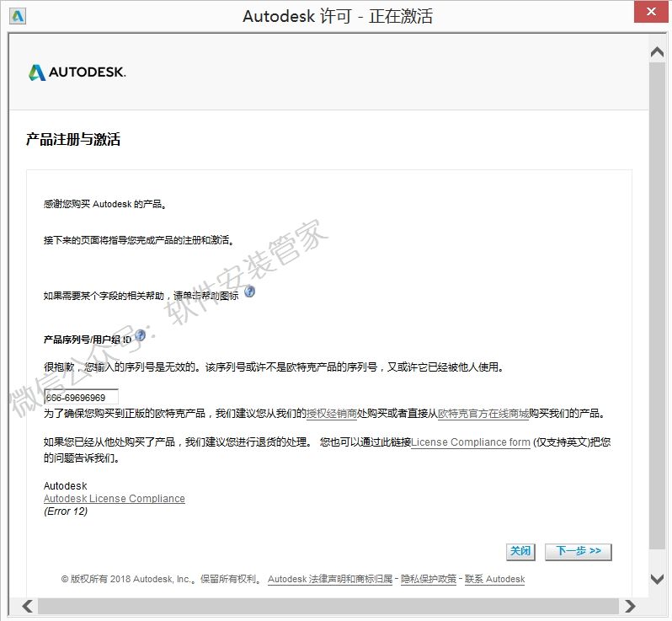Open the 授权经销商 link

point(332,414)
